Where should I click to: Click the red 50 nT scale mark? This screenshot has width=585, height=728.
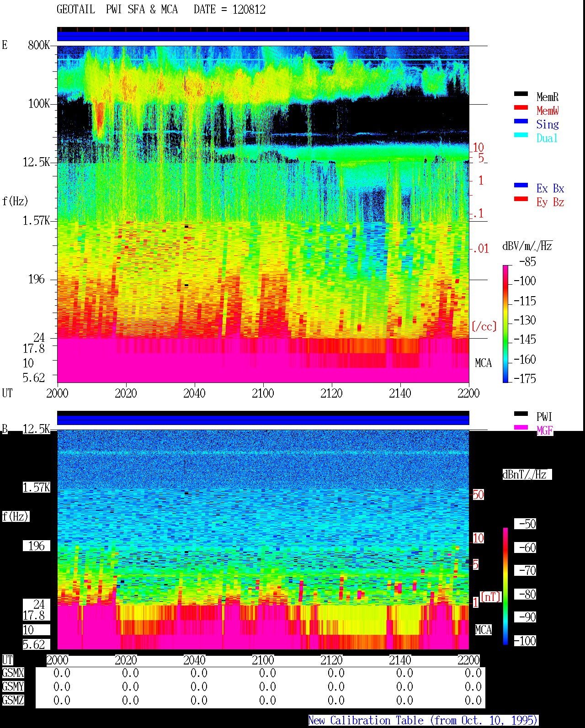pyautogui.click(x=478, y=494)
